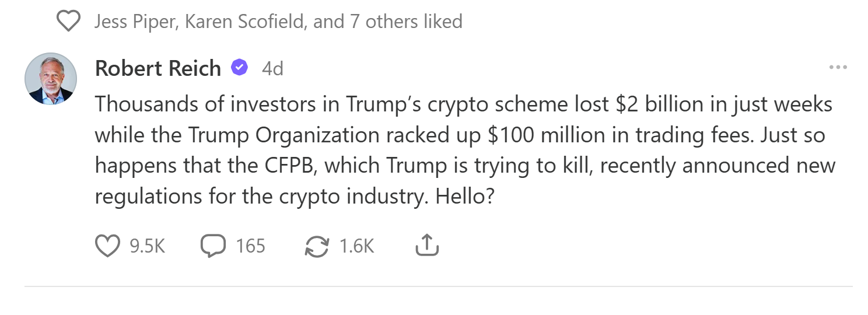View the 9.5K likes count
Viewport: 868px width, 315px height.
click(148, 246)
